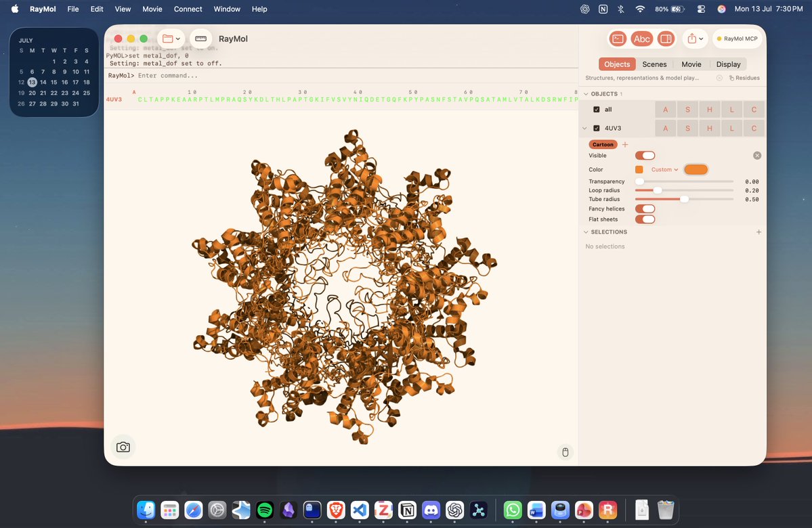Open the Custom color dropdown

[664, 170]
